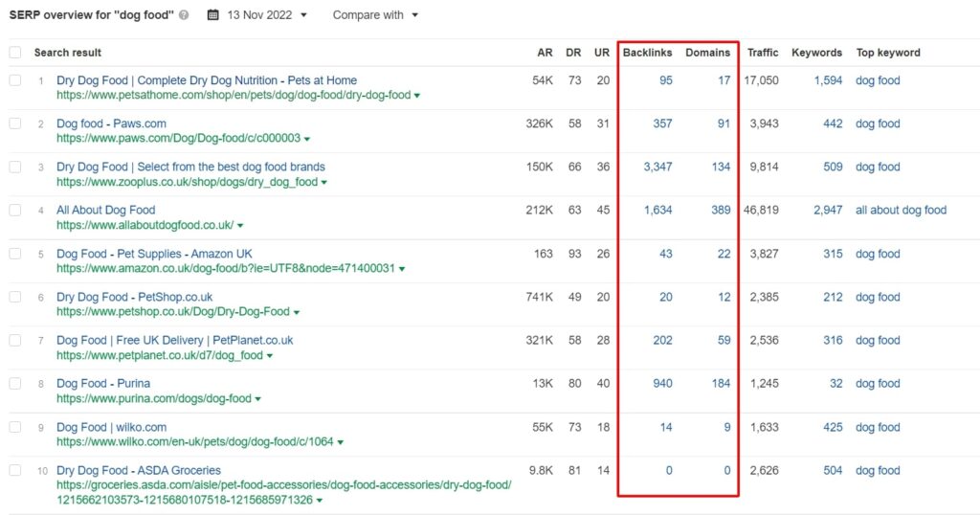This screenshot has width=980, height=515.
Task: Check the box for wilko.com result
Action: (x=15, y=427)
